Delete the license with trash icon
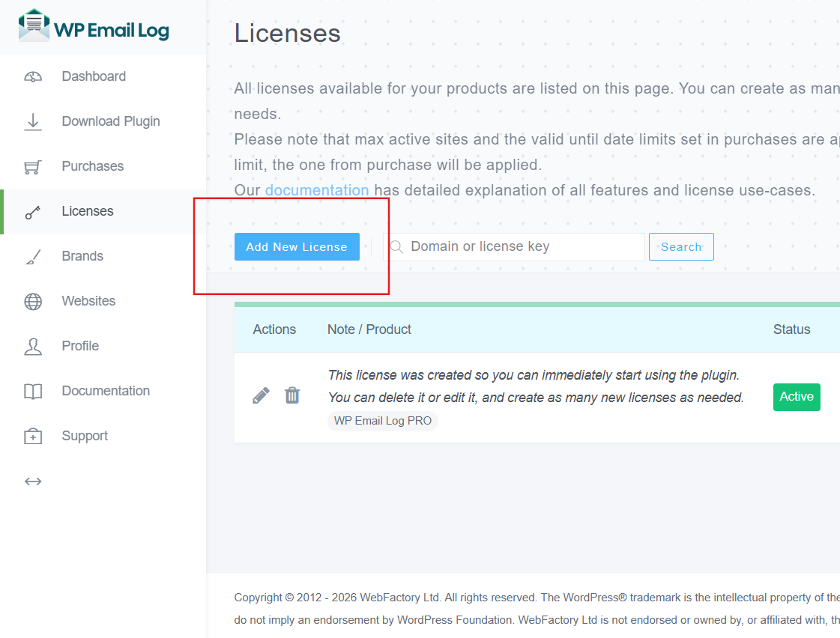 click(292, 395)
